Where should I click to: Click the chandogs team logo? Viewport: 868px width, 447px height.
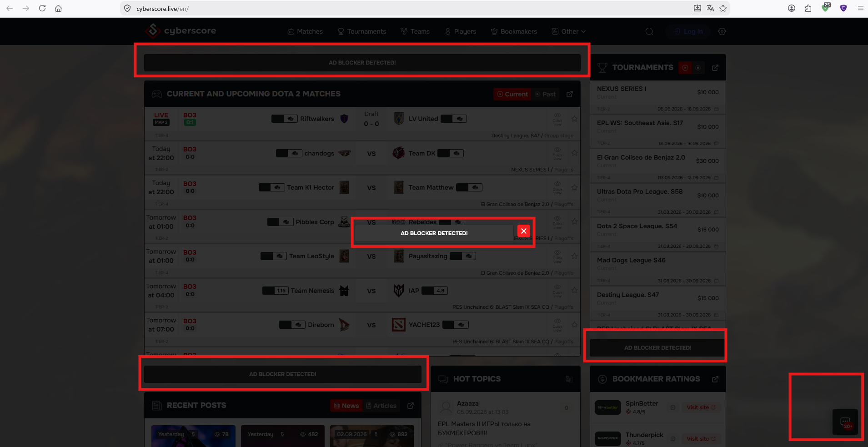(x=344, y=153)
